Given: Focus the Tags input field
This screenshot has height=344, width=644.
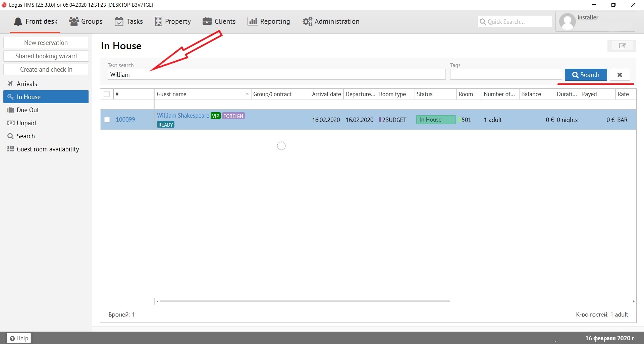Looking at the screenshot, I should tap(506, 74).
